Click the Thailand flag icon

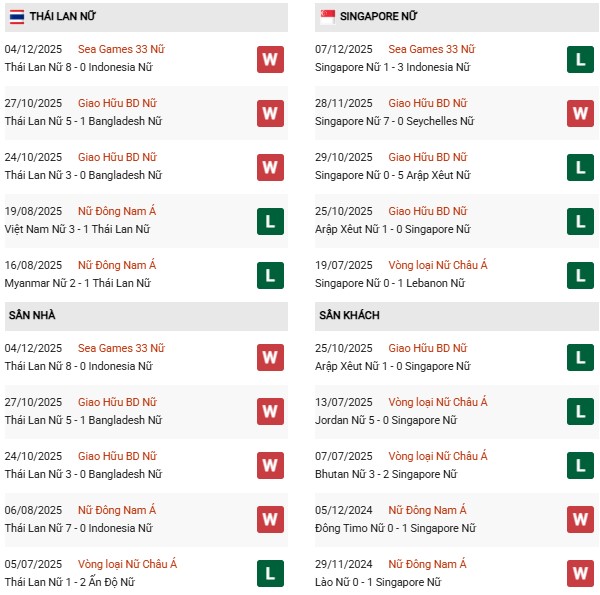(x=16, y=17)
